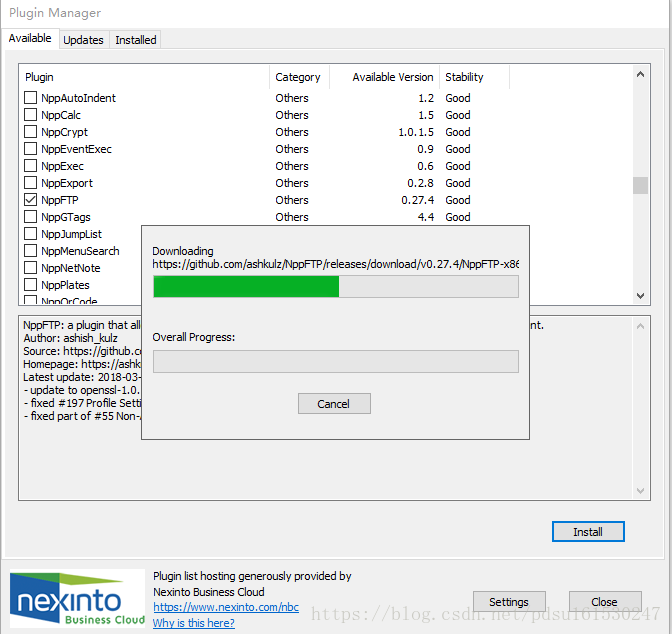Check the NppExec plugin checkbox
This screenshot has height=634, width=672.
click(30, 166)
